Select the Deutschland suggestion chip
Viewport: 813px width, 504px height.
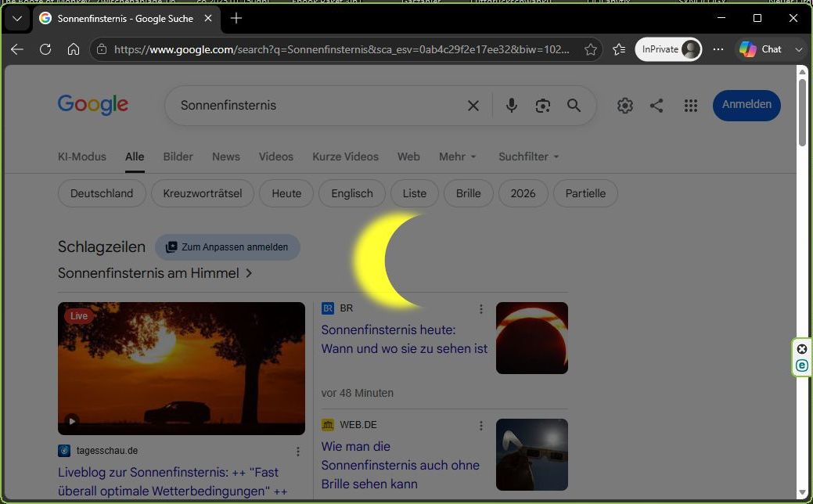(x=102, y=193)
